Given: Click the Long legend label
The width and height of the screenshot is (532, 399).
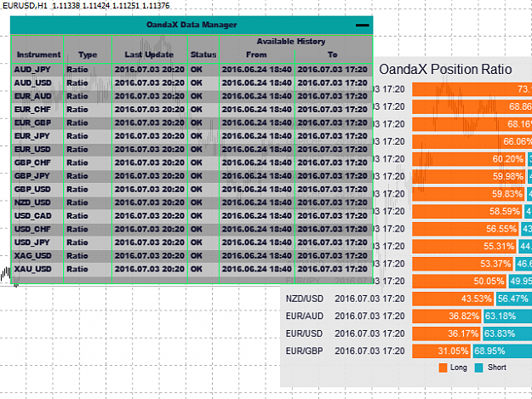Looking at the screenshot, I should 459,368.
